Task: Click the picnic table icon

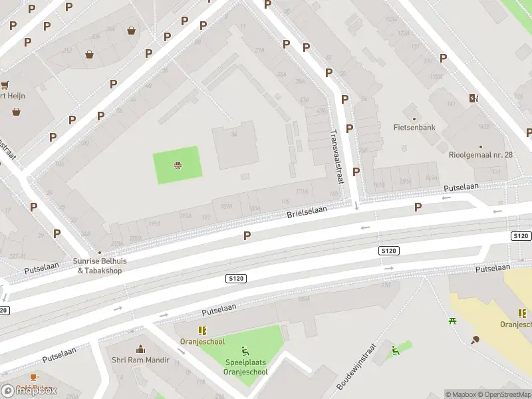Action: click(x=452, y=321)
